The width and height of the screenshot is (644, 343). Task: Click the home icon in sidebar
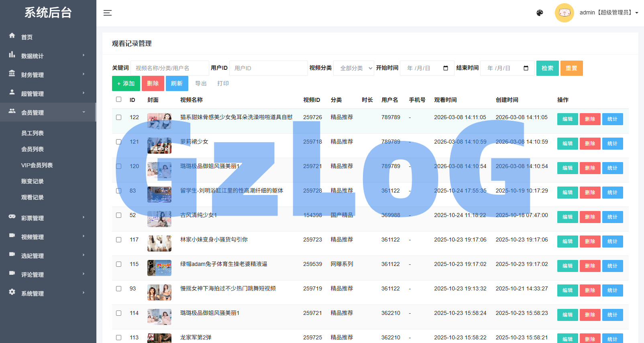pos(12,36)
